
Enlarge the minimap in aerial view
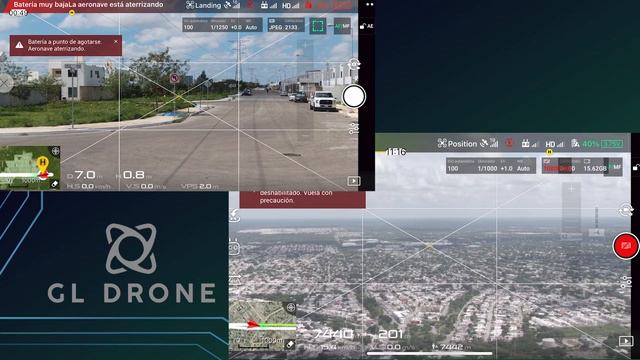263,326
